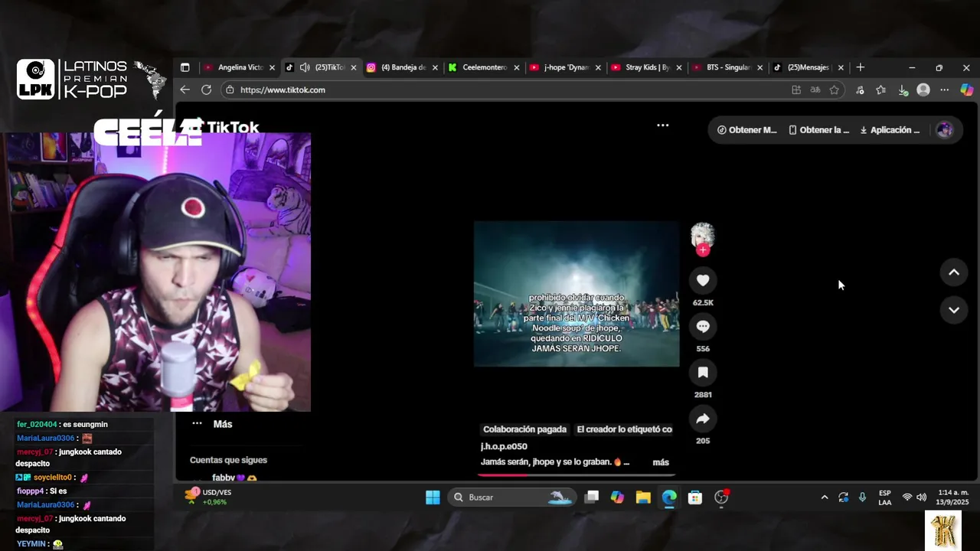Go to next video with down chevron
Viewport: 980px width, 551px height.
(954, 310)
